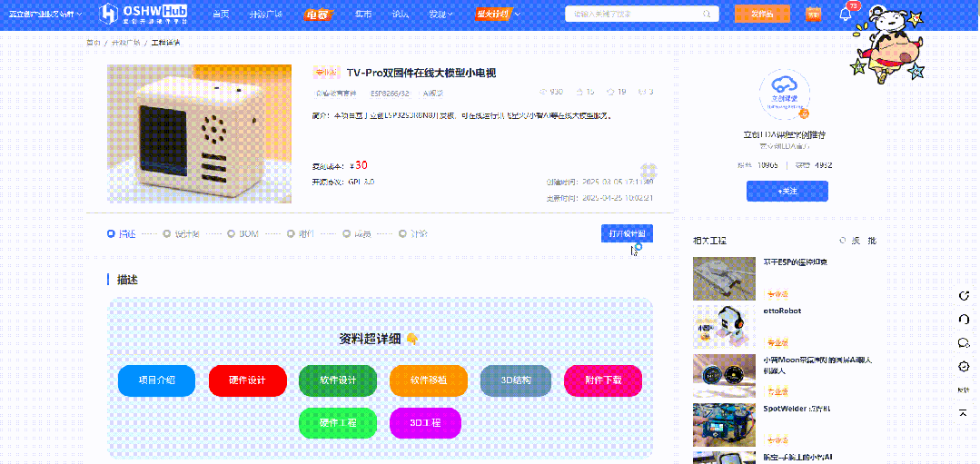Click the orange calendar check-in icon

click(x=813, y=14)
